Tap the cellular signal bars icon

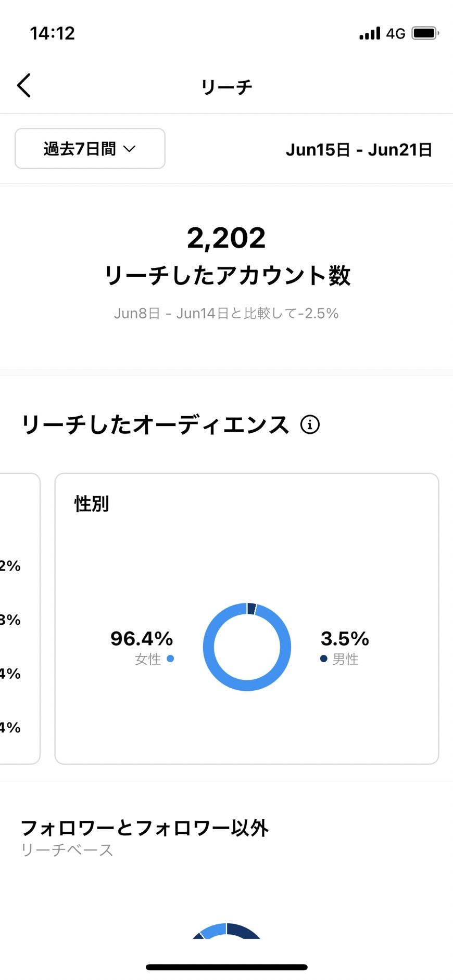(x=370, y=33)
